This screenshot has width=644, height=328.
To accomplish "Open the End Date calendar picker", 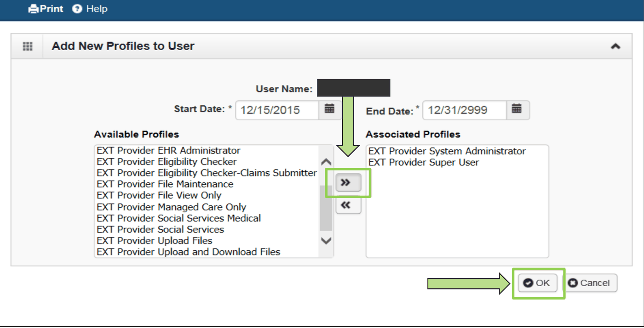I will pyautogui.click(x=517, y=110).
